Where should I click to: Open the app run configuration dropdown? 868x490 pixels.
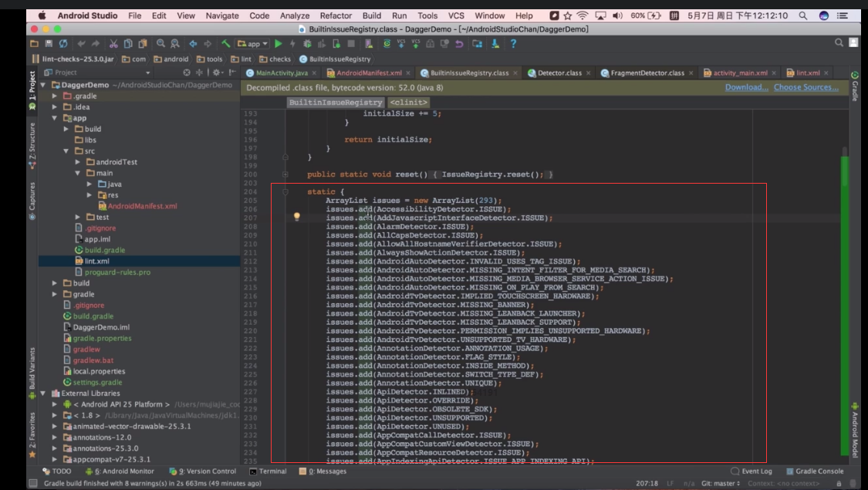pos(252,44)
